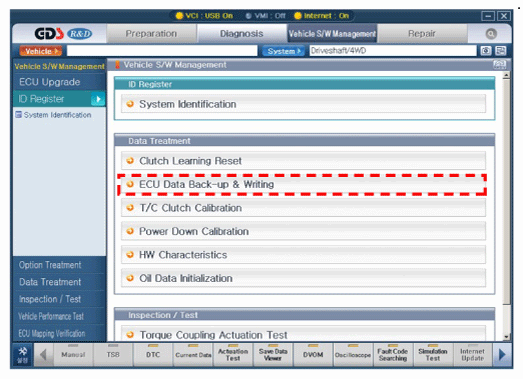Image resolution: width=523 pixels, height=379 pixels.
Task: Click the empty vehicle input field
Action: pos(162,51)
